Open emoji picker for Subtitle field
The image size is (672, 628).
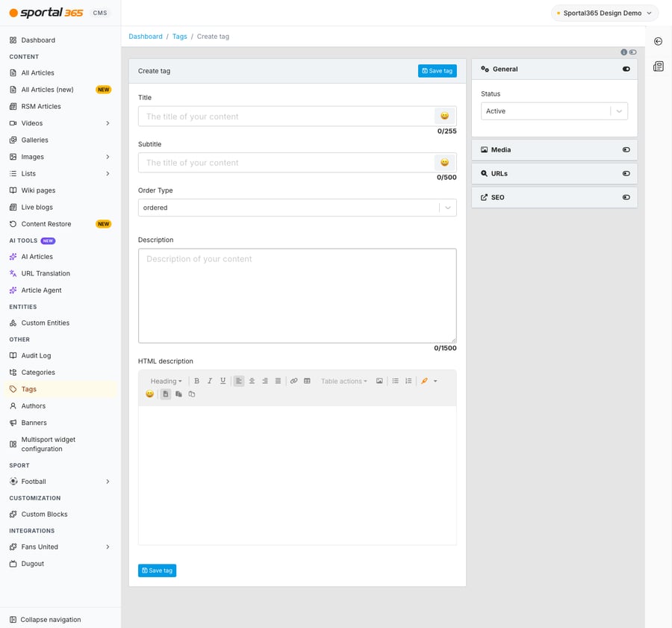coord(445,163)
